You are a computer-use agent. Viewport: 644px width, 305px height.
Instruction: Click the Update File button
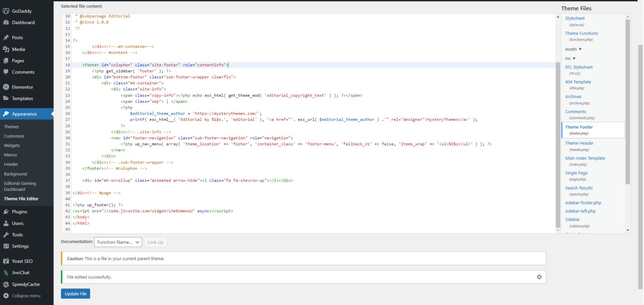pos(75,294)
